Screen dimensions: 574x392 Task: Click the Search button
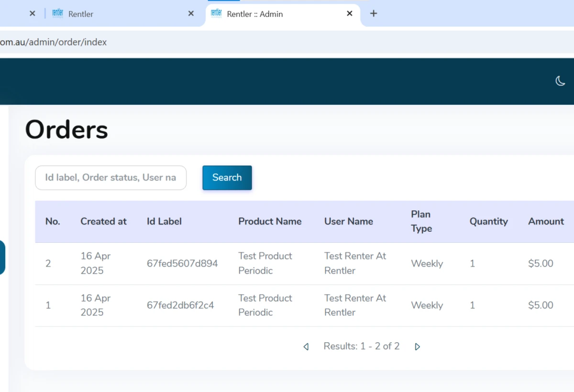tap(227, 177)
